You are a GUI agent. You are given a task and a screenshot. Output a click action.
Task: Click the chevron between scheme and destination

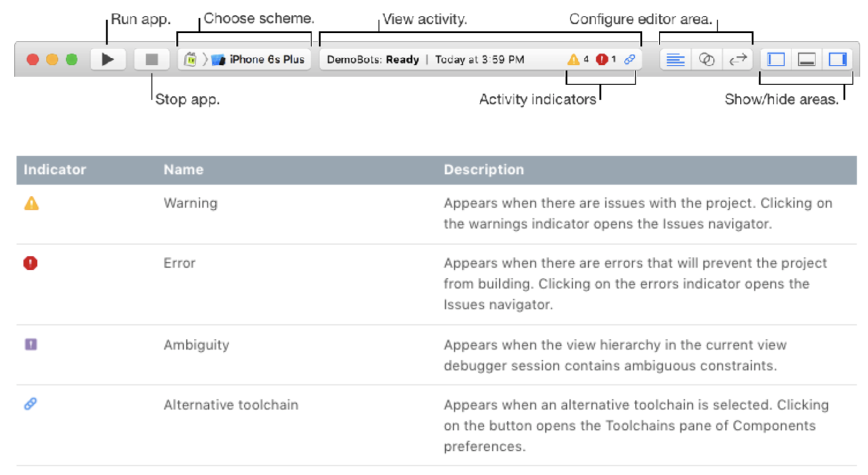coord(205,60)
